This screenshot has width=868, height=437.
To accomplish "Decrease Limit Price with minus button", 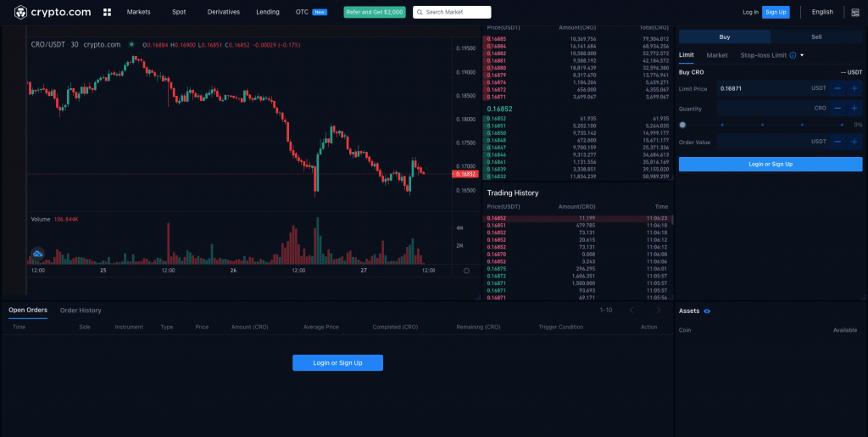I will pyautogui.click(x=837, y=88).
